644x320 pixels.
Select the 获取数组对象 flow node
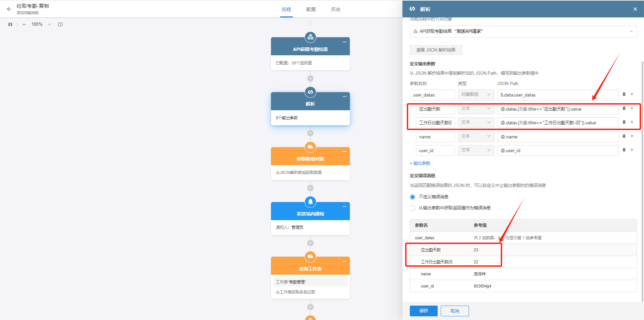click(310, 164)
